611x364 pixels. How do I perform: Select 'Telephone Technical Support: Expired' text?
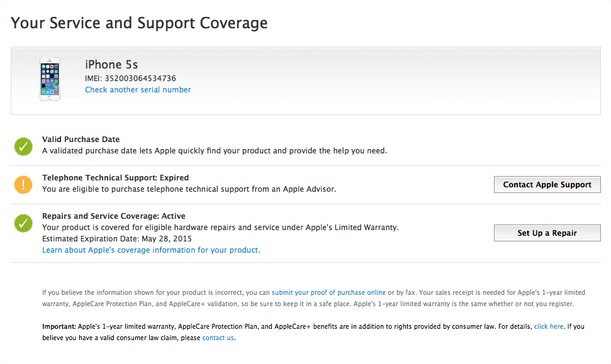pyautogui.click(x=115, y=177)
